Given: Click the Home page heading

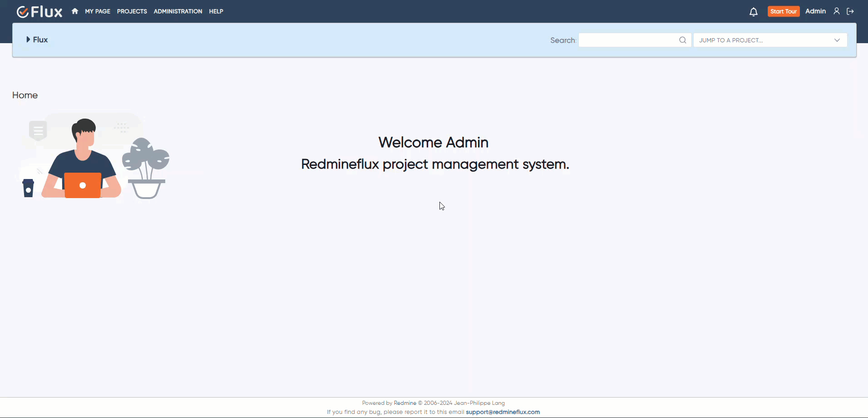Looking at the screenshot, I should pyautogui.click(x=25, y=95).
